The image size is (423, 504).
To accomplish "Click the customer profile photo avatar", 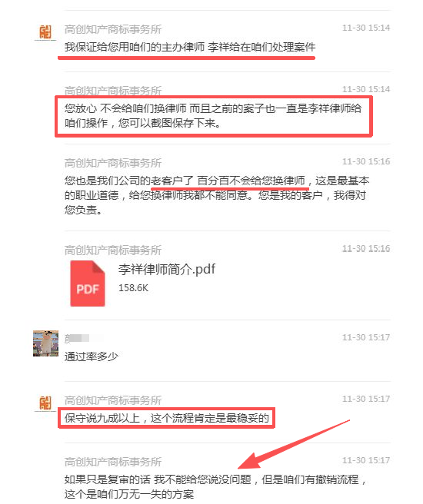I will [x=45, y=343].
